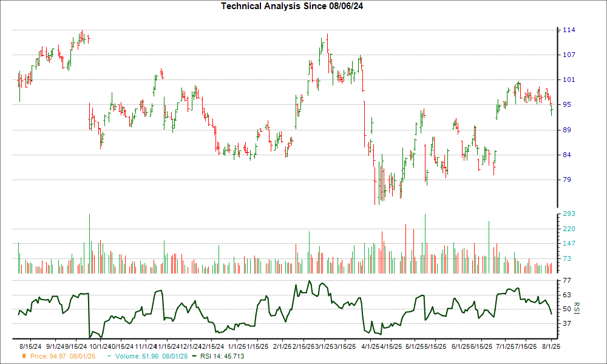This screenshot has height=364, width=607.
Task: Click price axis label 84
Action: (x=567, y=155)
